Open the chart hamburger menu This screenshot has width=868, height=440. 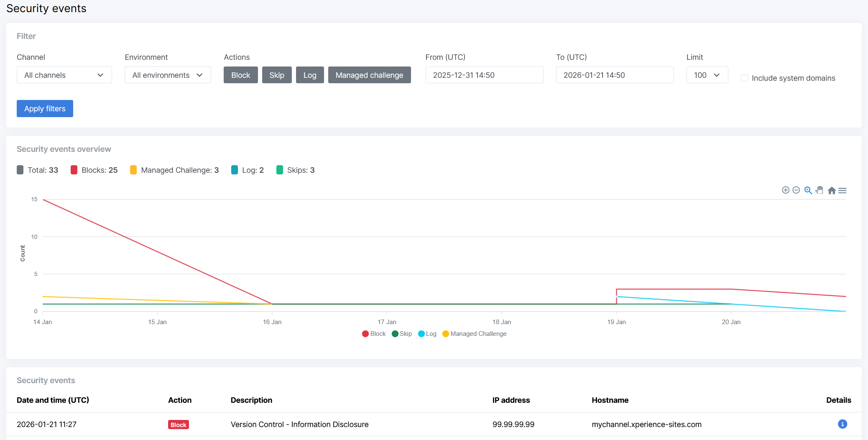842,190
